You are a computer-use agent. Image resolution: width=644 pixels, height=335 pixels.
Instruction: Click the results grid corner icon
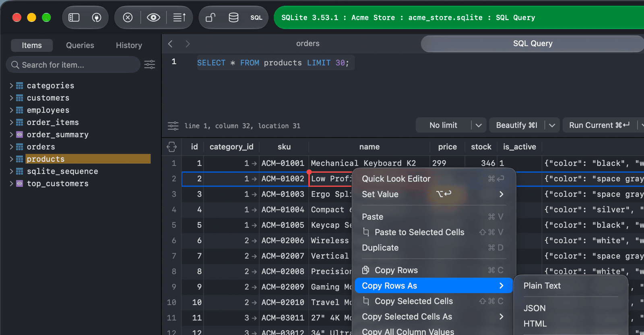click(x=172, y=147)
